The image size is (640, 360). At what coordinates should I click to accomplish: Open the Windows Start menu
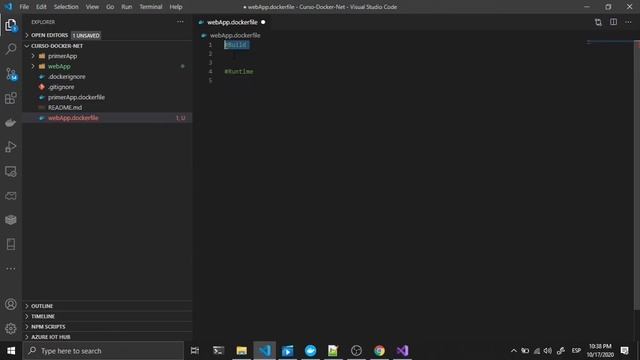pos(11,351)
